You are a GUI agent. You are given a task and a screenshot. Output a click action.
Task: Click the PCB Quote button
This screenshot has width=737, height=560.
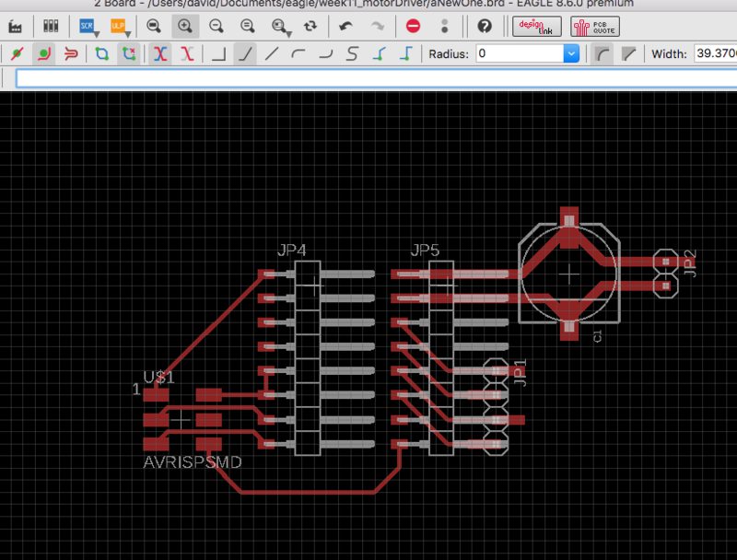pos(594,26)
